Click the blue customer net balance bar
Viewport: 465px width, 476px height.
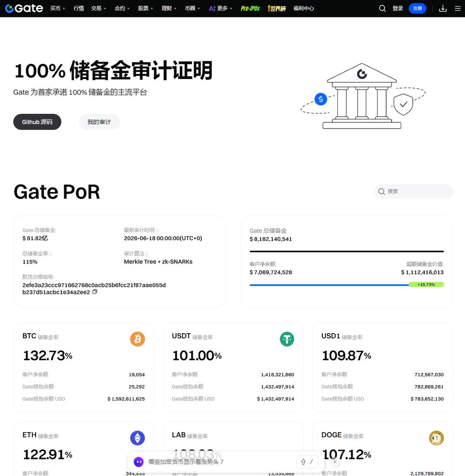(x=329, y=285)
